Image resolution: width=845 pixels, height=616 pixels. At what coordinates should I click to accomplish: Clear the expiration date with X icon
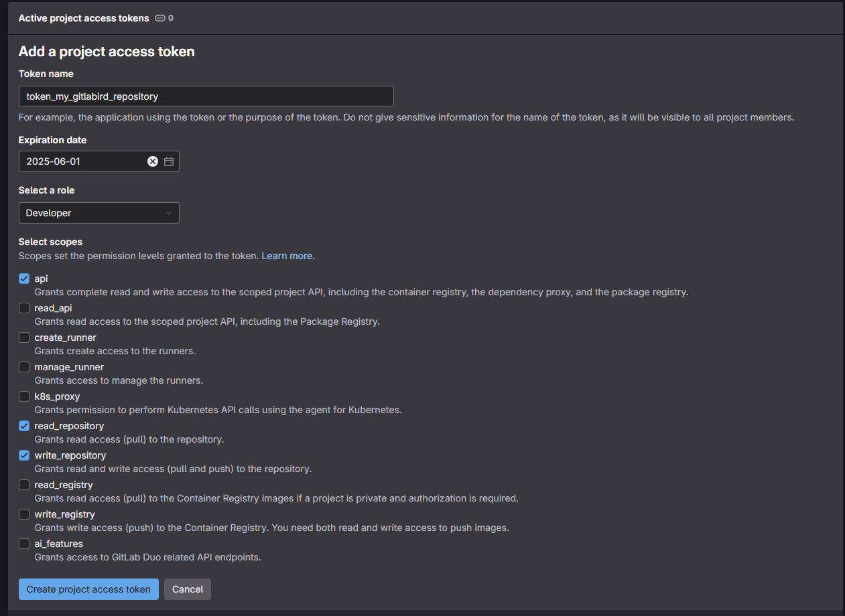[153, 161]
